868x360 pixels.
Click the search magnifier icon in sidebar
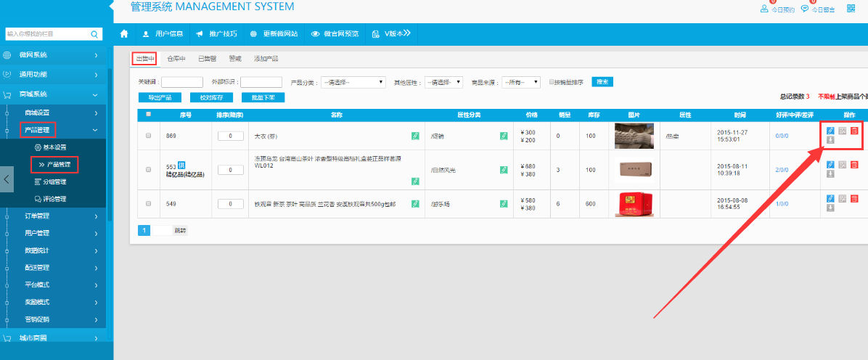[94, 34]
